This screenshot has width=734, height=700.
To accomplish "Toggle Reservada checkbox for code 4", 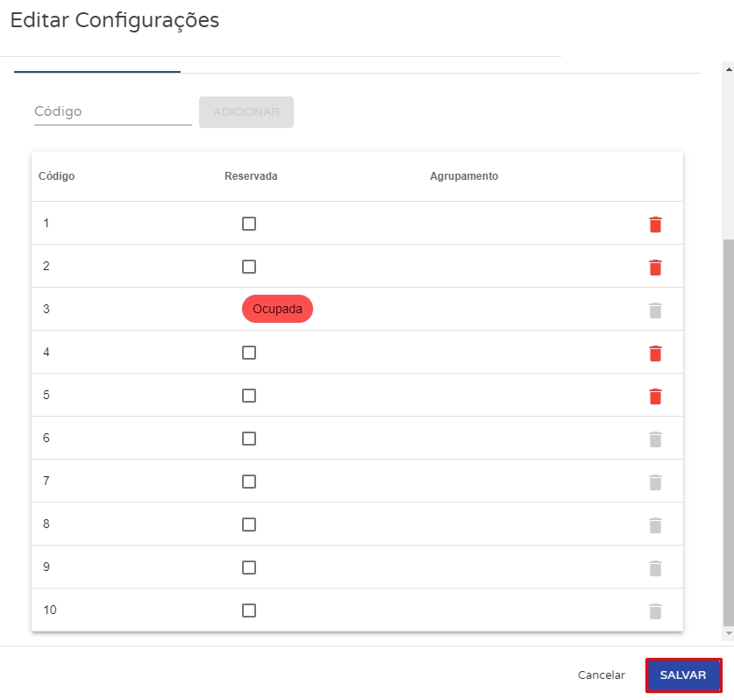I will click(249, 353).
